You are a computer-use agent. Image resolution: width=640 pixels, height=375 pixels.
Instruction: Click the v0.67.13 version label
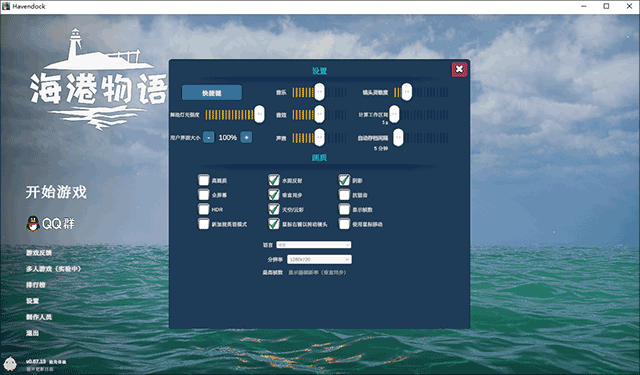click(x=36, y=362)
